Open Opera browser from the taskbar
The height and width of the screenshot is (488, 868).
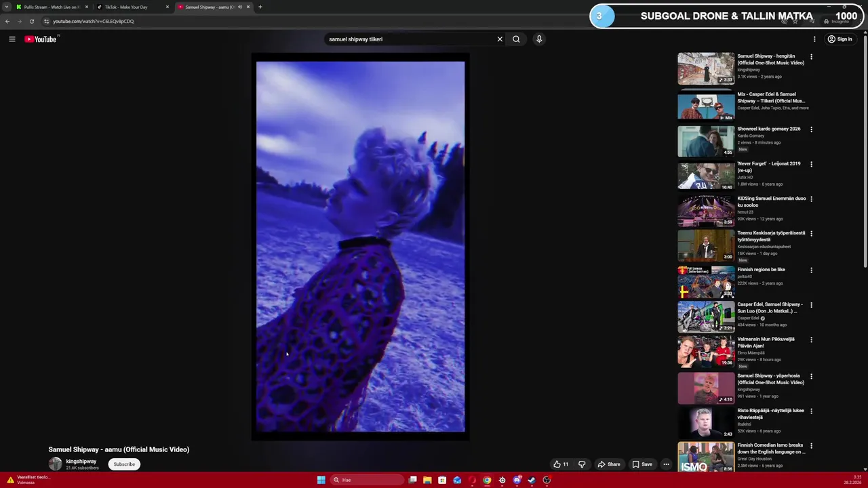(x=472, y=480)
